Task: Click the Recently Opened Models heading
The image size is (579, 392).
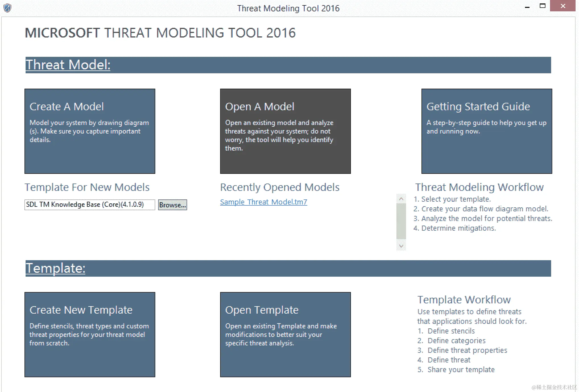Action: click(x=280, y=187)
